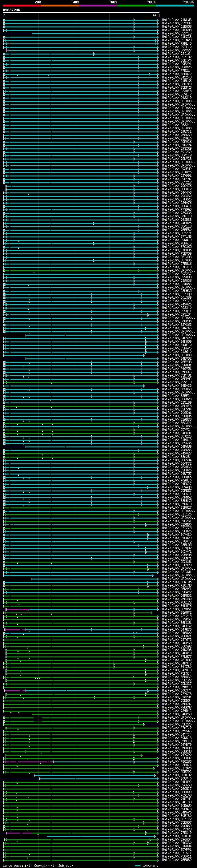197x868 pixels.
Task: Select the last hit UniRef100_Q6FW89
Action: 177,860
